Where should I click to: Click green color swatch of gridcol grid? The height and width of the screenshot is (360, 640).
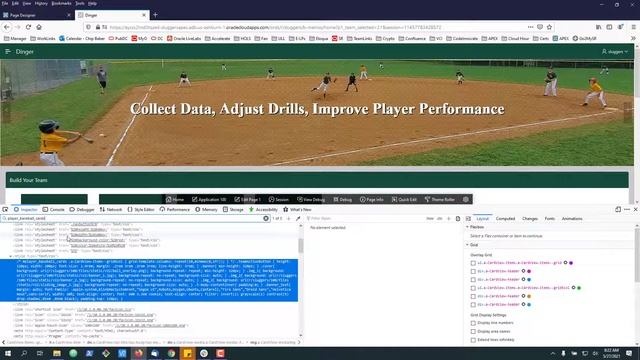(579, 288)
